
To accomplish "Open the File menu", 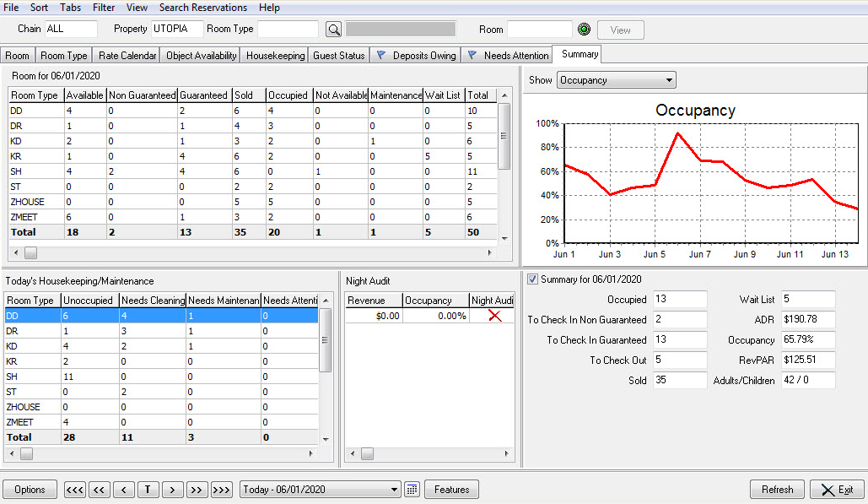I will [11, 8].
